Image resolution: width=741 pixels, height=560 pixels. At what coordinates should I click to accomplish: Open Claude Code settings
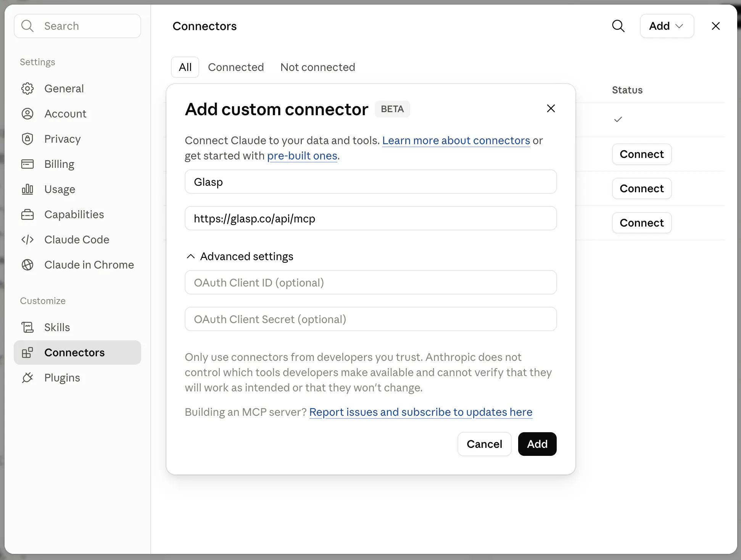click(77, 240)
